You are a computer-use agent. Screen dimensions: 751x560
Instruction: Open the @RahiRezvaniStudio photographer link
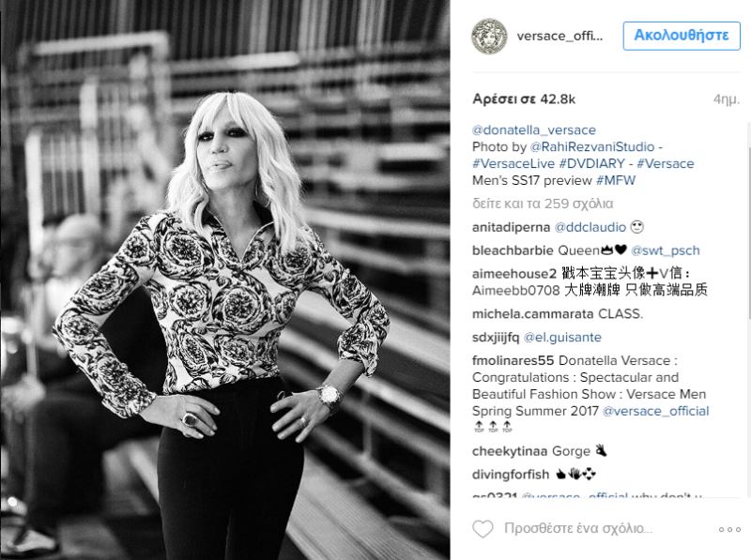592,146
